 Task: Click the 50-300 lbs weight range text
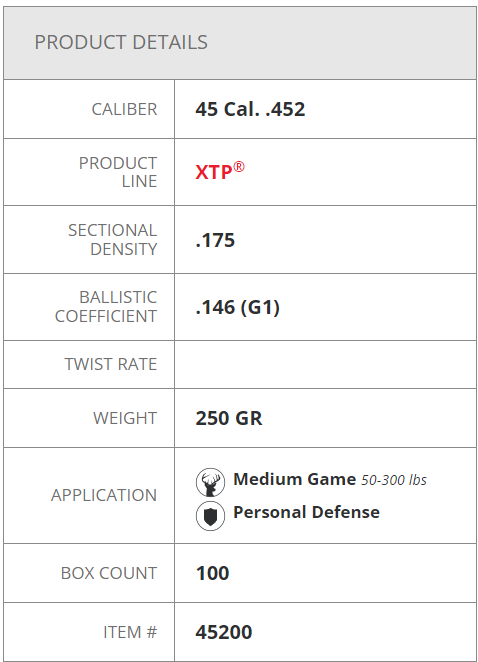coord(394,480)
